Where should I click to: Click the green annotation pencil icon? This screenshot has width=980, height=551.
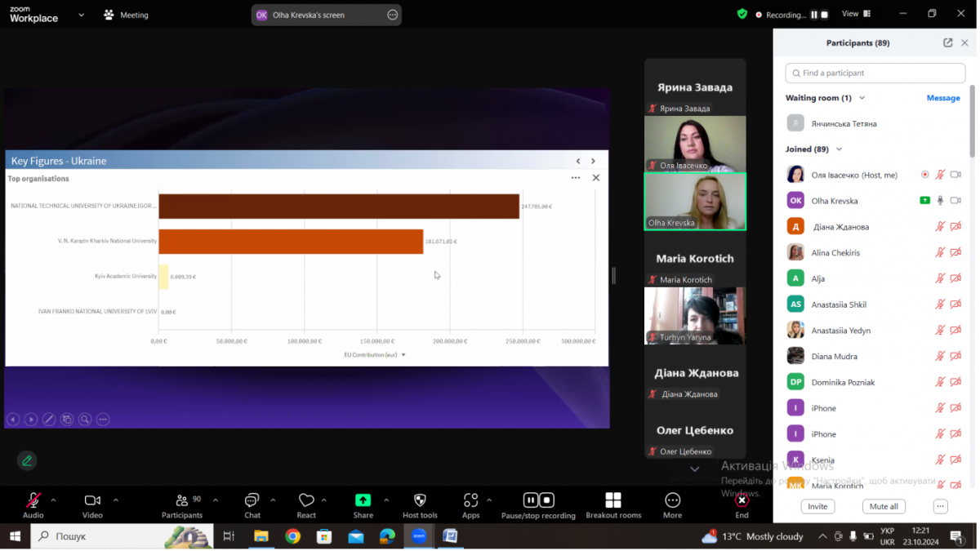[x=27, y=460]
